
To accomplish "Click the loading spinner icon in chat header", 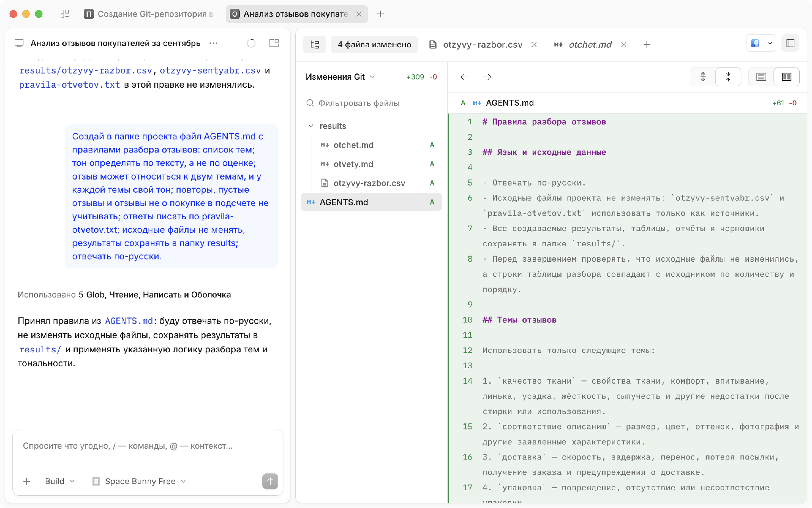I will point(251,43).
